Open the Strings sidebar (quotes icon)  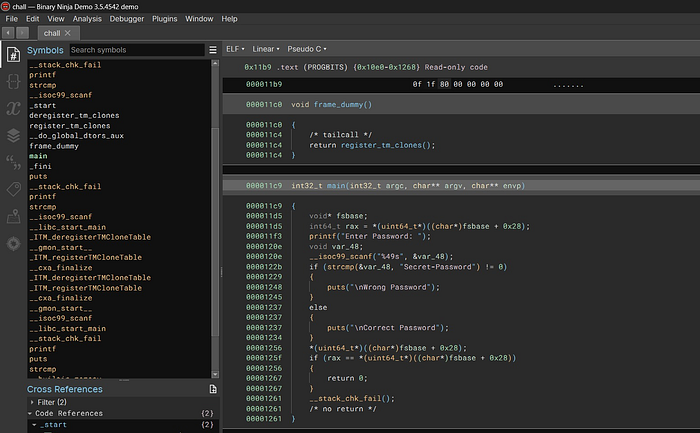pyautogui.click(x=13, y=161)
